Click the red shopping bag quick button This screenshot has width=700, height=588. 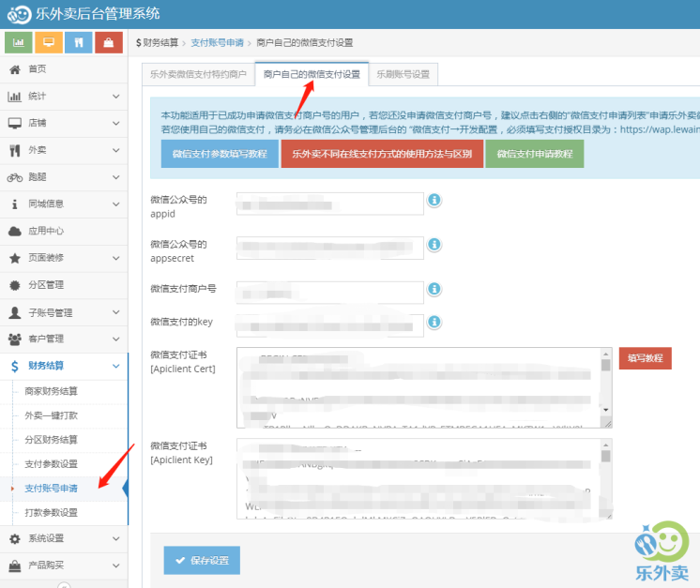(x=109, y=42)
